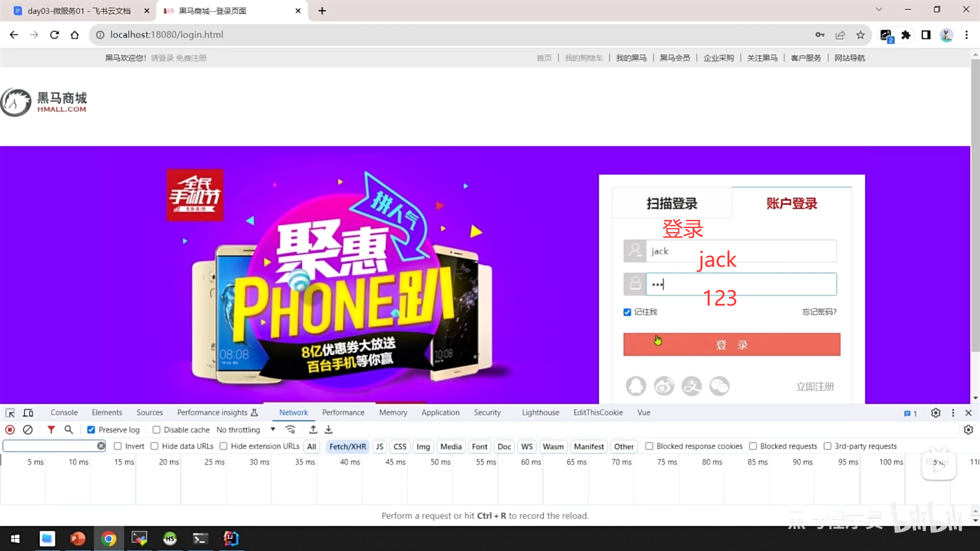Viewport: 980px width, 551px height.
Task: Uncheck the Preserve log checkbox
Action: point(91,430)
